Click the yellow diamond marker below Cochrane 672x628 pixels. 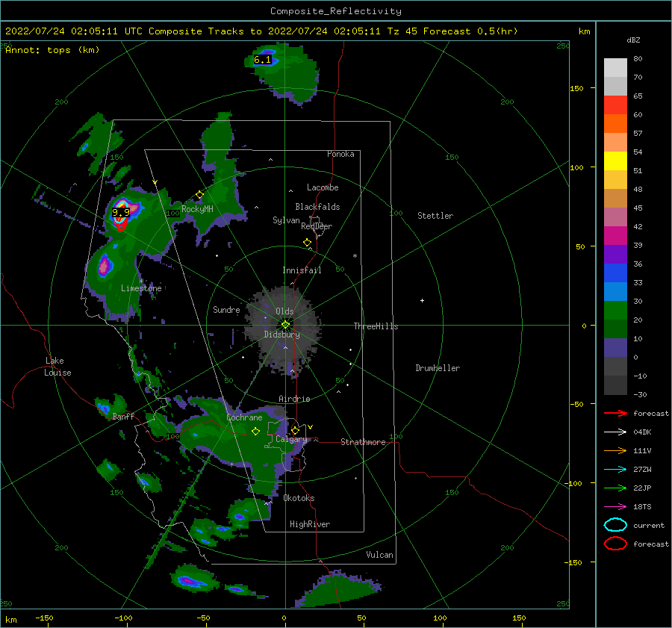[x=255, y=432]
